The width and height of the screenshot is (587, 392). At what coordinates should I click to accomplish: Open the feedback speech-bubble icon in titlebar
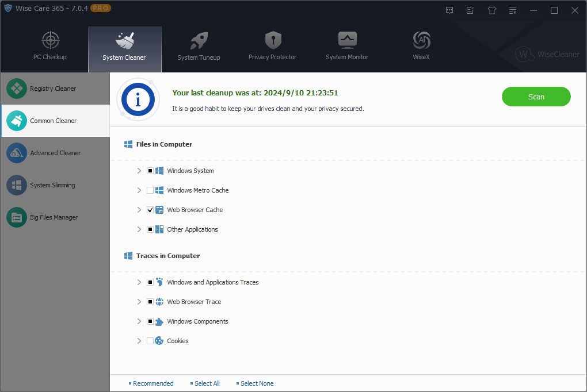449,10
